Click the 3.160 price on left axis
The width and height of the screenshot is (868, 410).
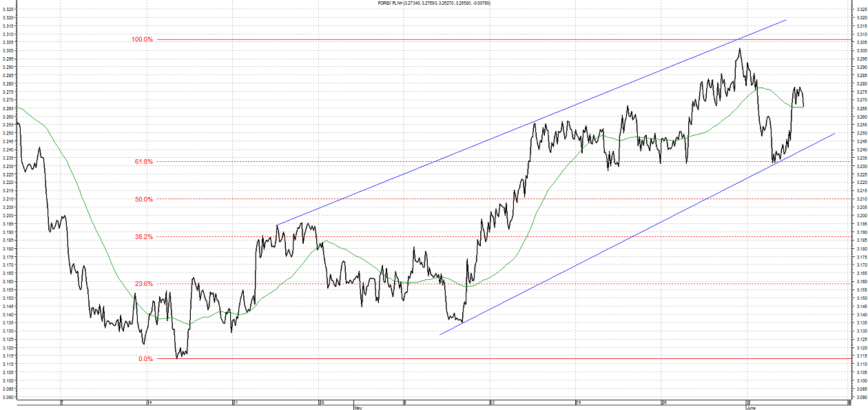tap(8, 282)
